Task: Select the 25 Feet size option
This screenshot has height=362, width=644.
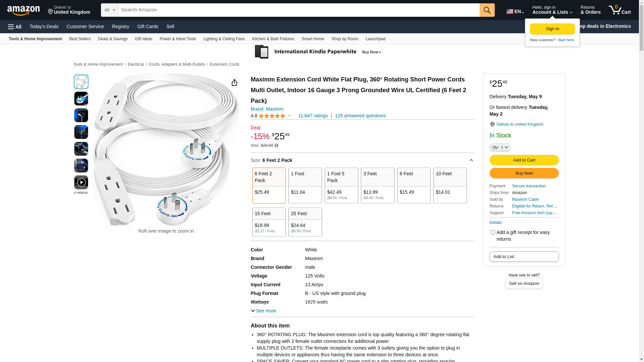Action: click(x=305, y=222)
